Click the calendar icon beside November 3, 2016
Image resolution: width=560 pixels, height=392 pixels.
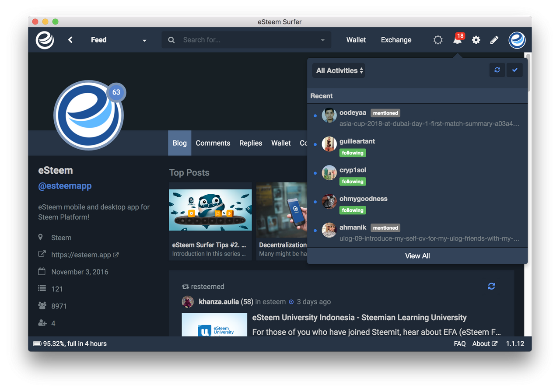42,271
